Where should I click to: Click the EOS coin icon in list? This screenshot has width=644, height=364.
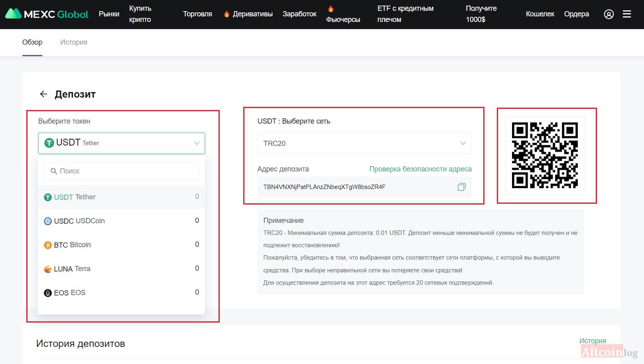pos(48,293)
